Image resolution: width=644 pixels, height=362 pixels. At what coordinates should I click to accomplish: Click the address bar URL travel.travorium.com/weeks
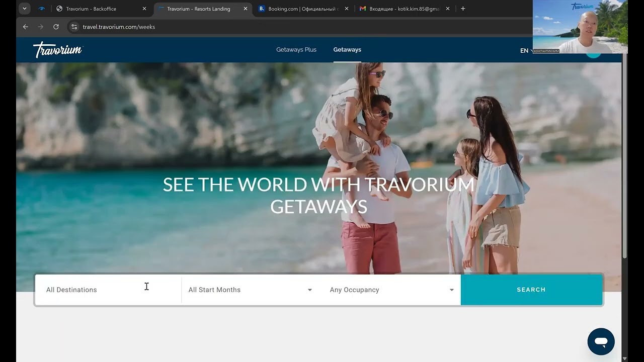[119, 27]
